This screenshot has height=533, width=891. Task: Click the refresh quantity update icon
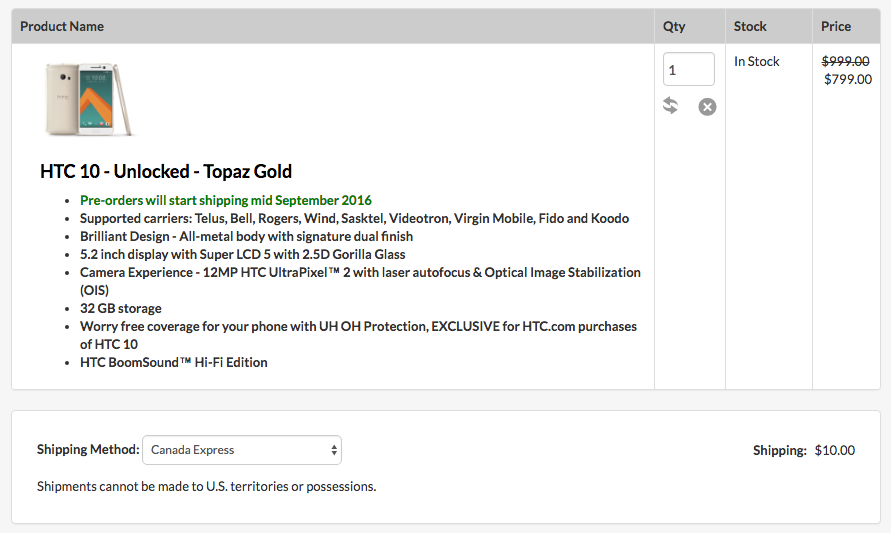[x=671, y=106]
